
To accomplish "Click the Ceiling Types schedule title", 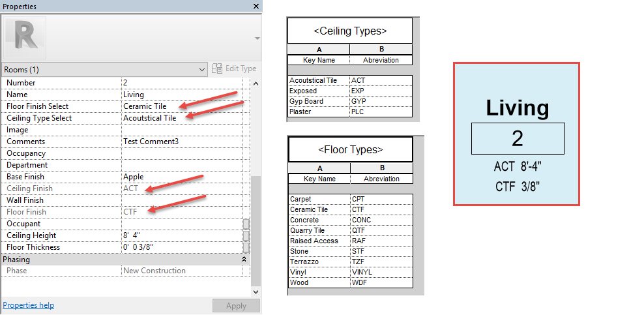I will pyautogui.click(x=349, y=31).
